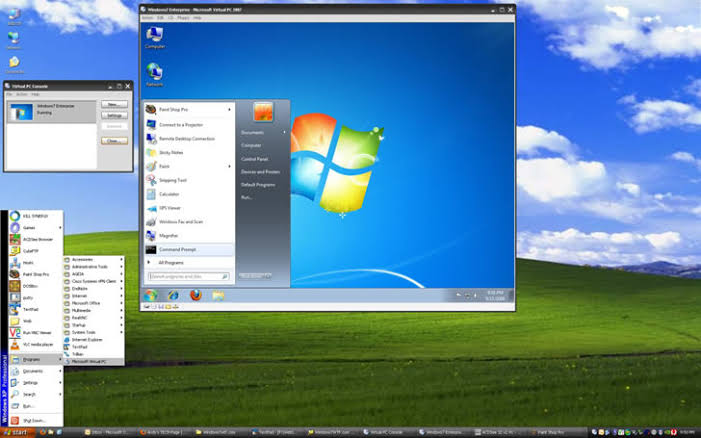Launch Firefox from Windows 7 taskbar
This screenshot has height=438, width=701.
coord(196,295)
